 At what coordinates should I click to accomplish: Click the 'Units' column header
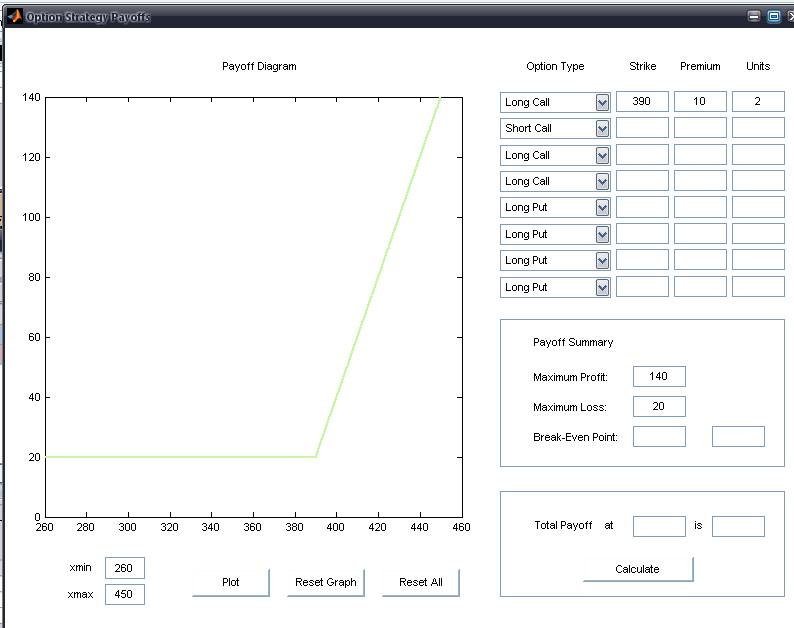tap(758, 66)
